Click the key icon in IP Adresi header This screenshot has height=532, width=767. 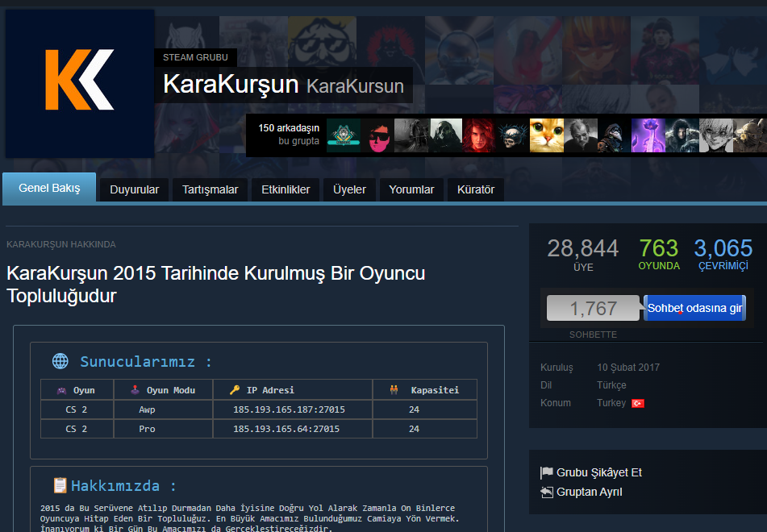pyautogui.click(x=235, y=389)
